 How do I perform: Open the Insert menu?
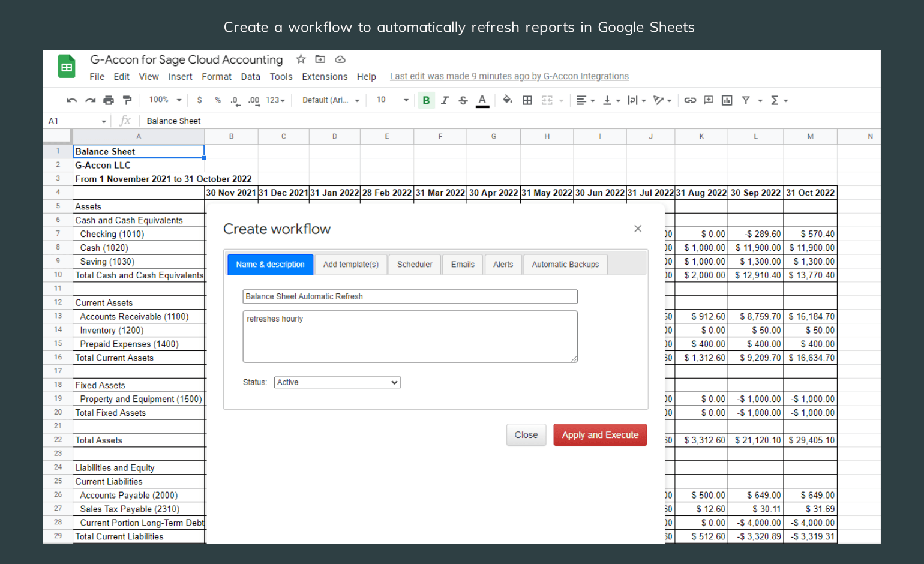(x=180, y=77)
